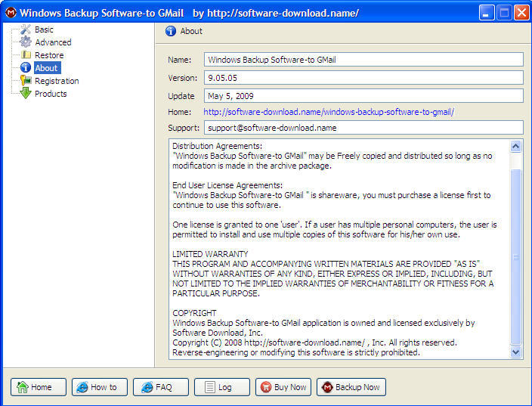Click the Home button
The image size is (532, 406).
click(39, 387)
